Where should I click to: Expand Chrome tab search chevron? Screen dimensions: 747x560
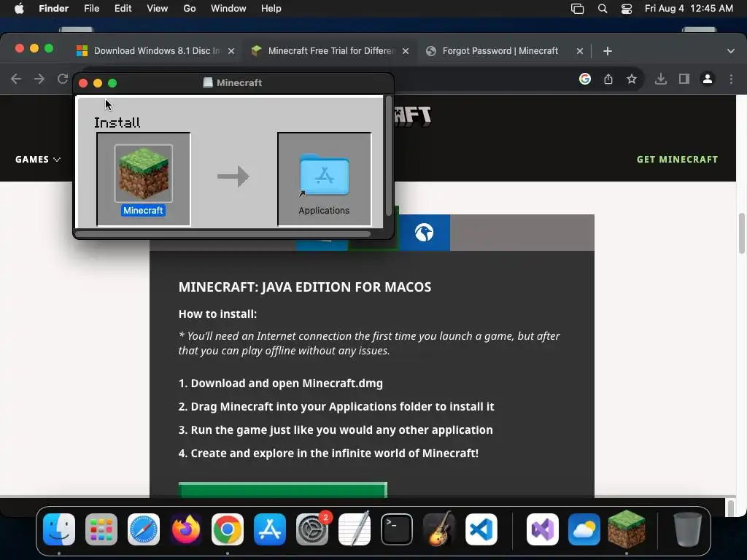pos(731,51)
